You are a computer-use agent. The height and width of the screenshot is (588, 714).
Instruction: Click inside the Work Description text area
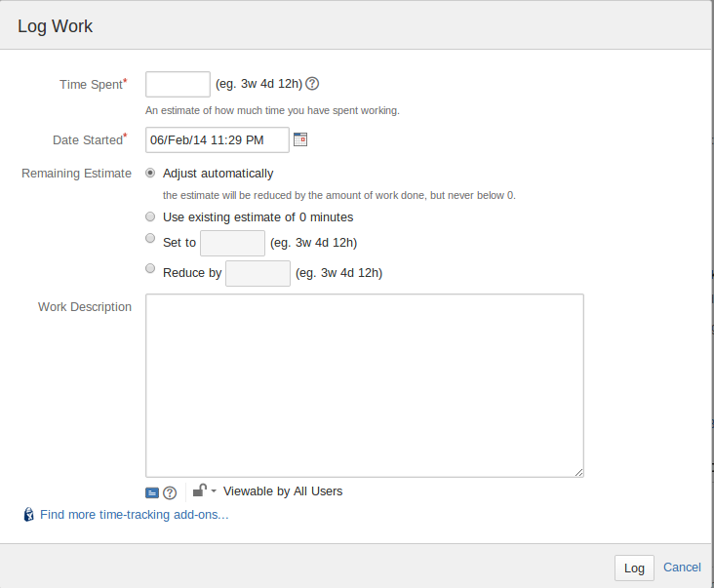pos(364,385)
